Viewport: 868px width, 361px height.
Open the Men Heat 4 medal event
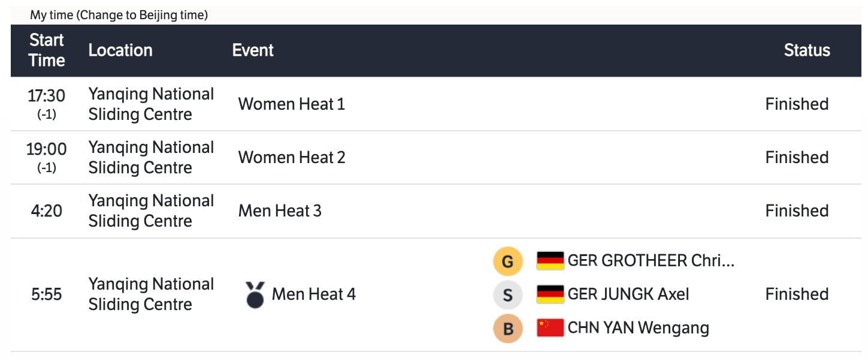pyautogui.click(x=313, y=294)
